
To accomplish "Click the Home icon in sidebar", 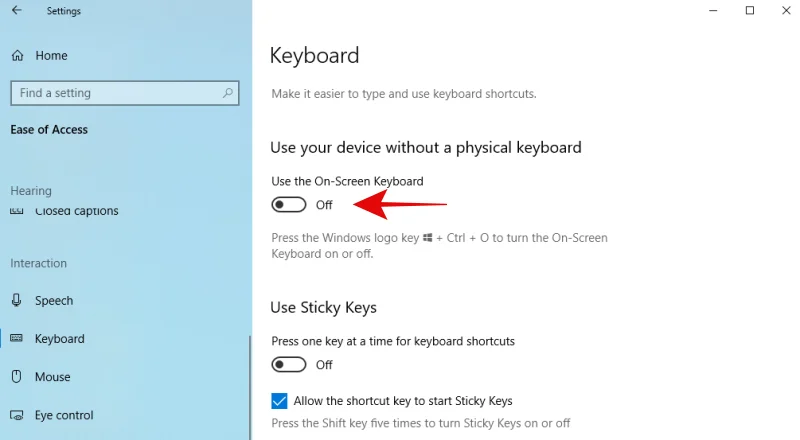I will 17,56.
